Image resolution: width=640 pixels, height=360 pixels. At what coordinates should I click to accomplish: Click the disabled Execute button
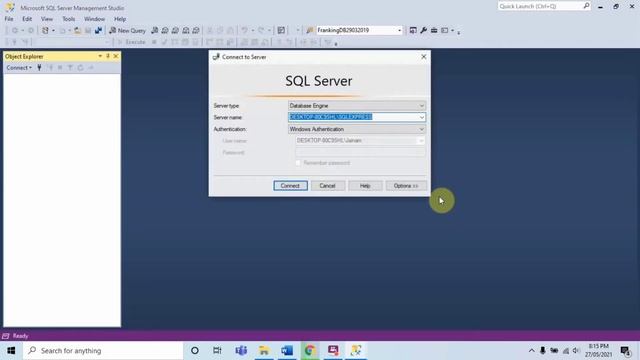(131, 42)
